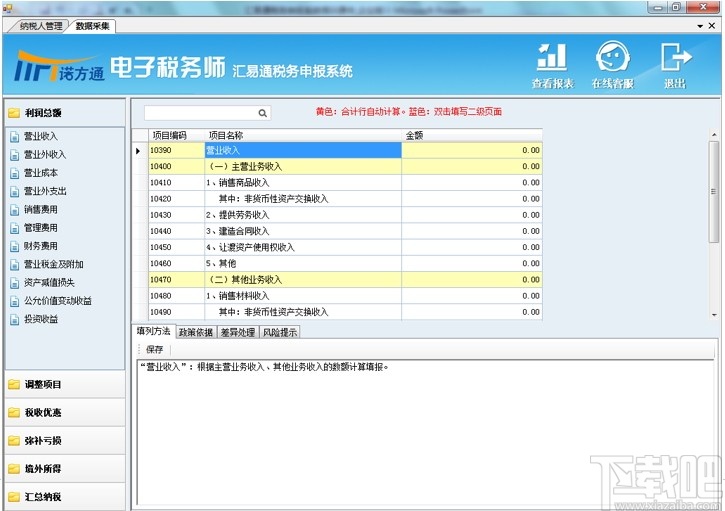
Task: Open 管理费用 document icon in sidebar
Action: [x=15, y=228]
